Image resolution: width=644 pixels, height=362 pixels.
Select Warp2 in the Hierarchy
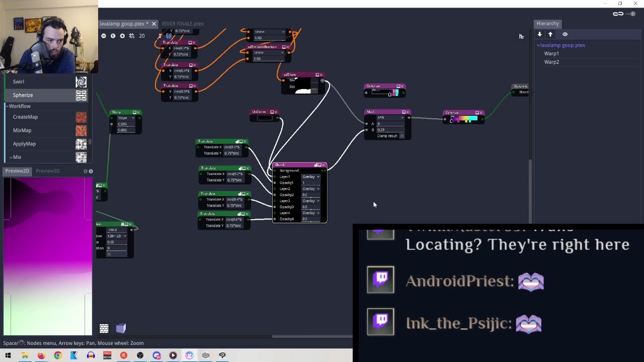(x=551, y=62)
